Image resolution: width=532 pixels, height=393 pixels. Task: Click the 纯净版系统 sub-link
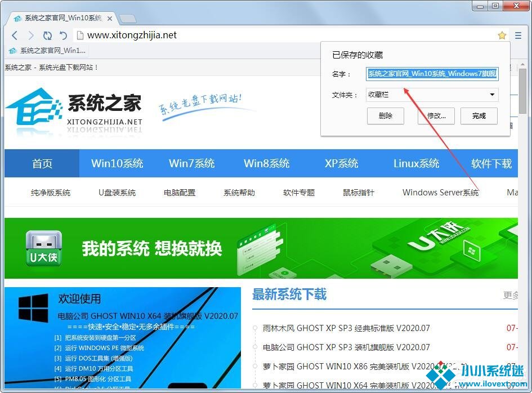[x=51, y=193]
